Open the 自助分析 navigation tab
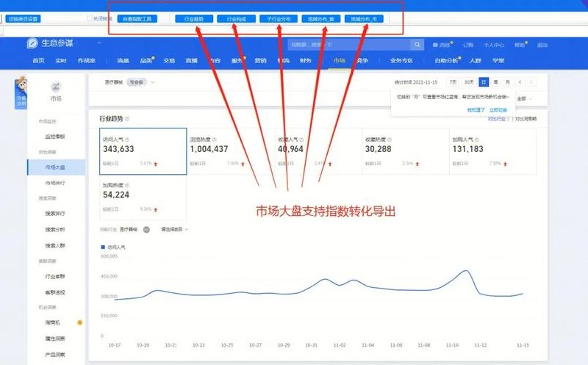The image size is (588, 365). (446, 60)
